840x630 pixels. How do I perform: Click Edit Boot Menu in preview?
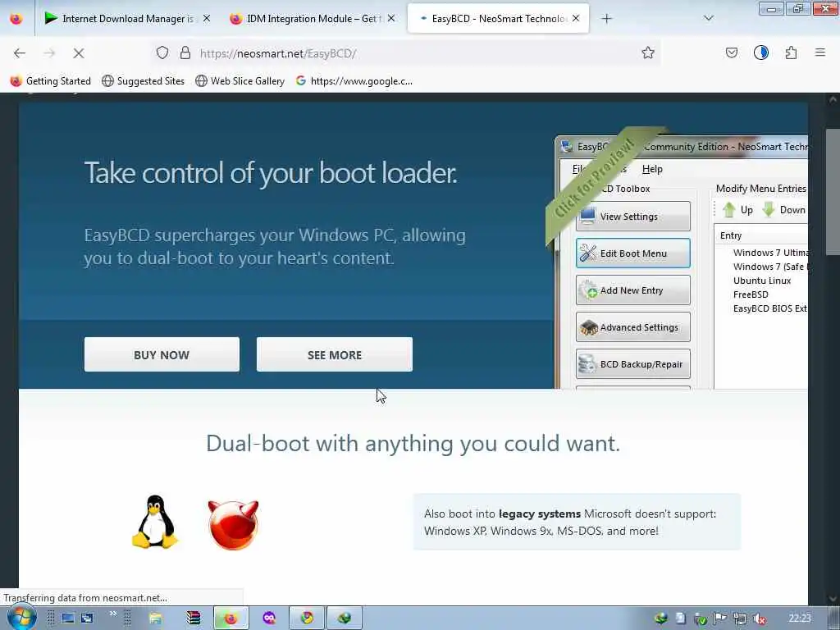[x=632, y=253]
